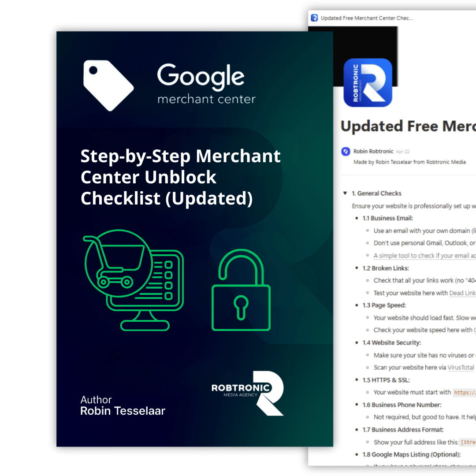Click the email address checking tool link
Image resolution: width=476 pixels, height=476 pixels.
click(x=423, y=256)
